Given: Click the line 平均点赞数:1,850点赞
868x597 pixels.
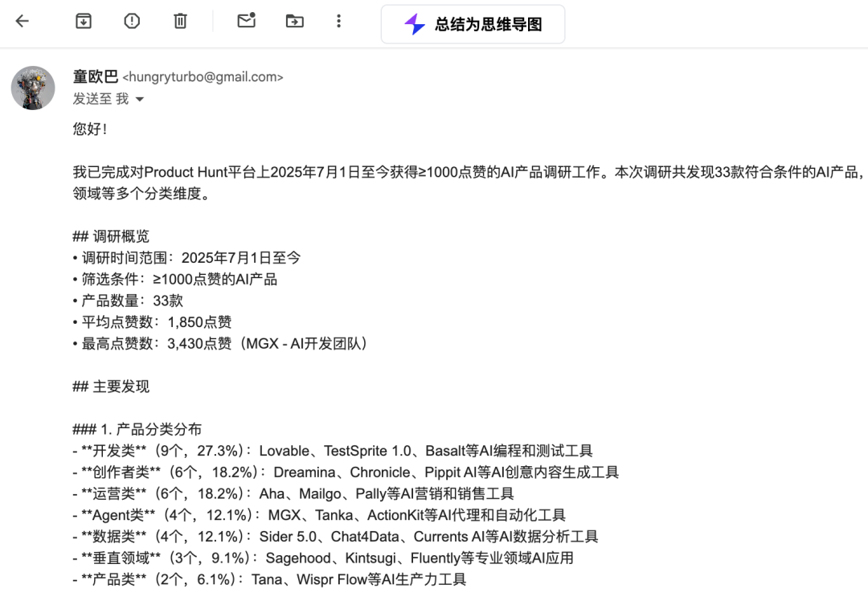Looking at the screenshot, I should pos(152,322).
